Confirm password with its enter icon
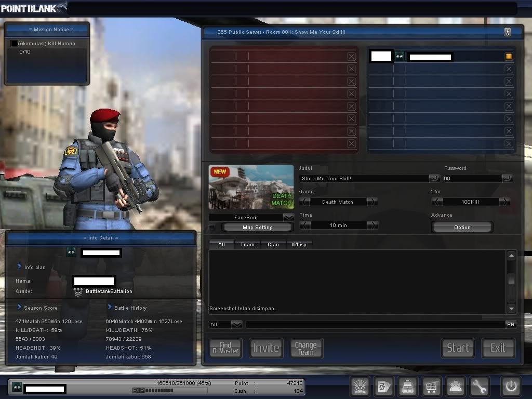Image resolution: width=532 pixels, height=399 pixels. 507,178
